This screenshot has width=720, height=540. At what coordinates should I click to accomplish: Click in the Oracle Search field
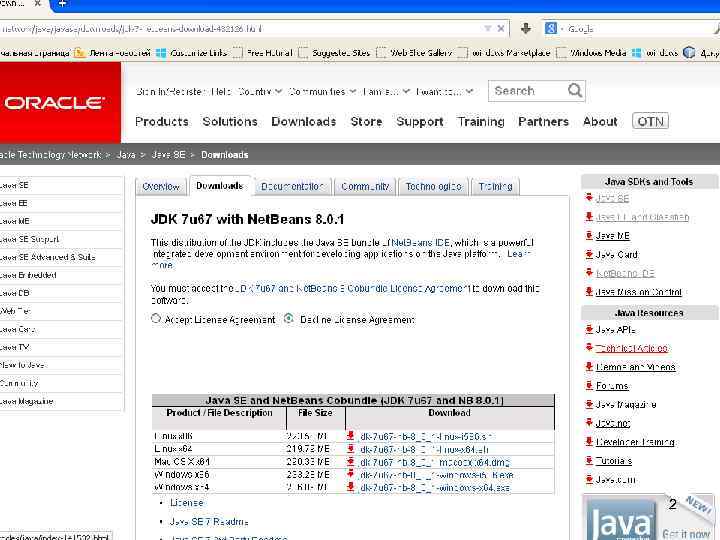tap(530, 90)
